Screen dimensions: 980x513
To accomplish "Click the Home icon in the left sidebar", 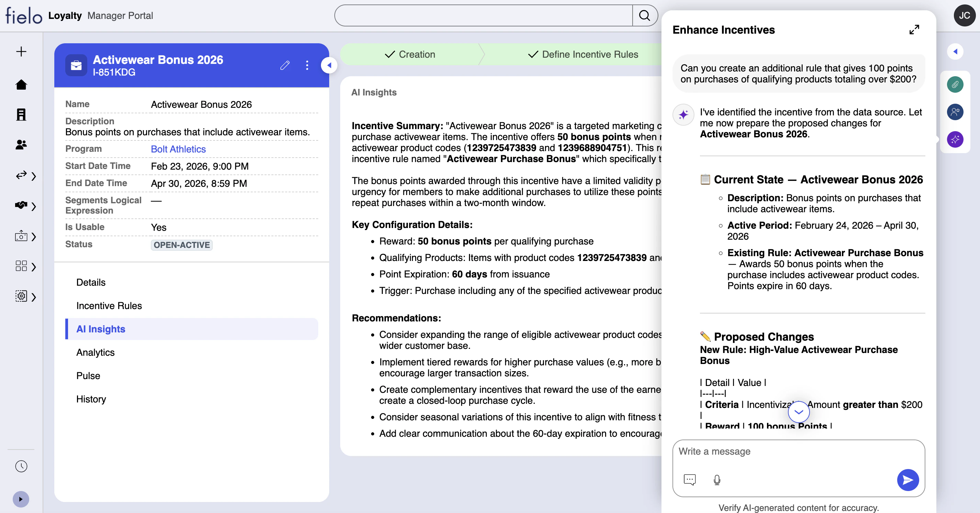I will click(21, 84).
